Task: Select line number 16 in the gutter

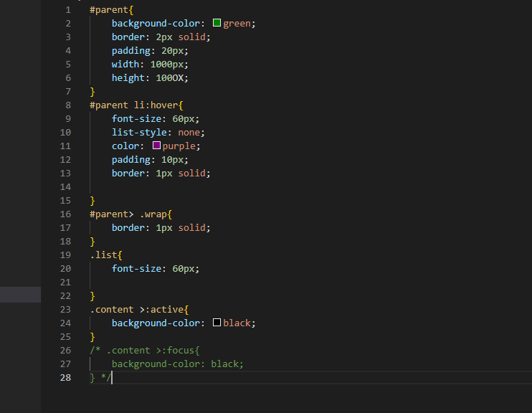Action: [66, 214]
